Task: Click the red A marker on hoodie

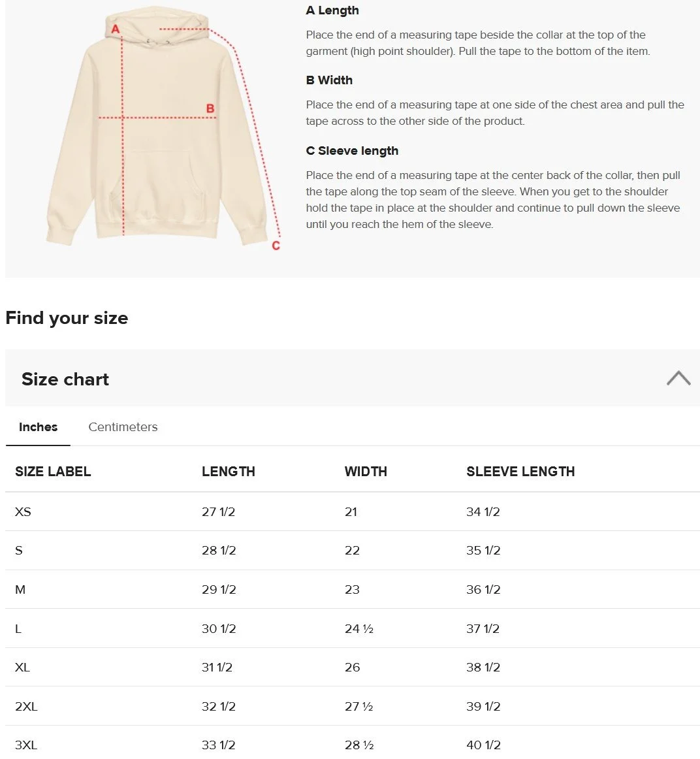Action: tap(115, 29)
